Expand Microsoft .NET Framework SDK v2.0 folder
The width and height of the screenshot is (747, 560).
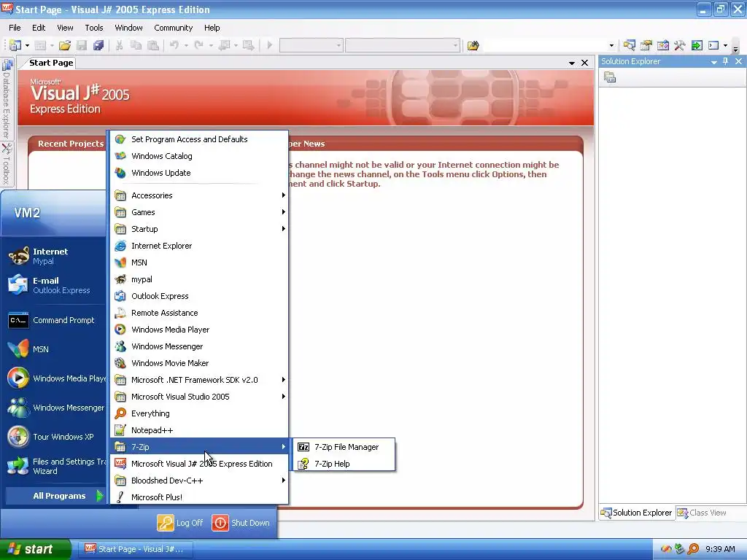199,379
